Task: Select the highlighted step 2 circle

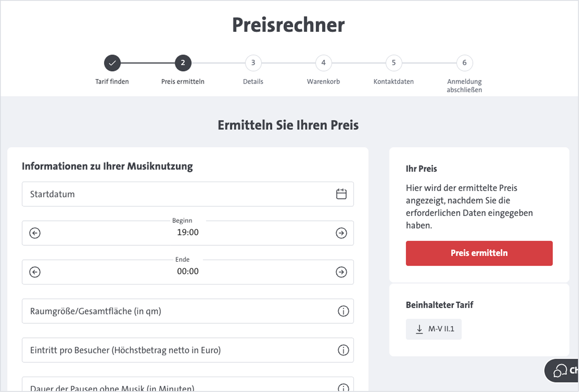Action: pos(182,63)
